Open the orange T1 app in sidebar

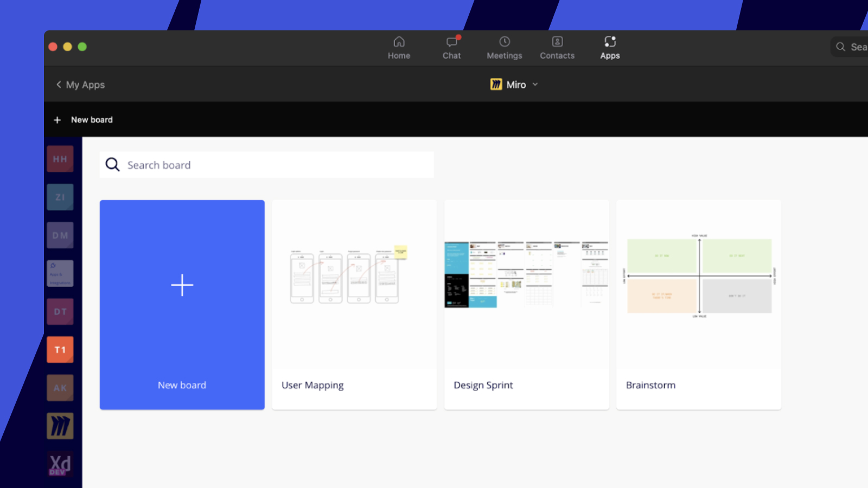(60, 349)
